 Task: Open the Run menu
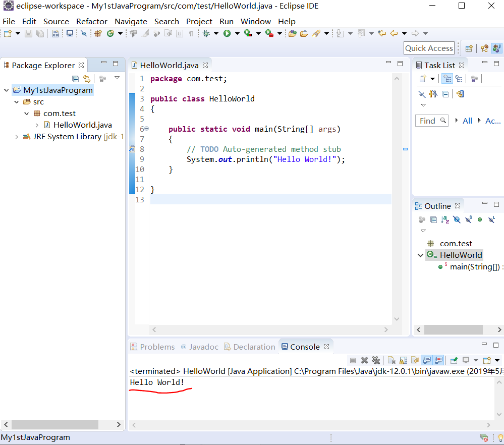tap(227, 22)
